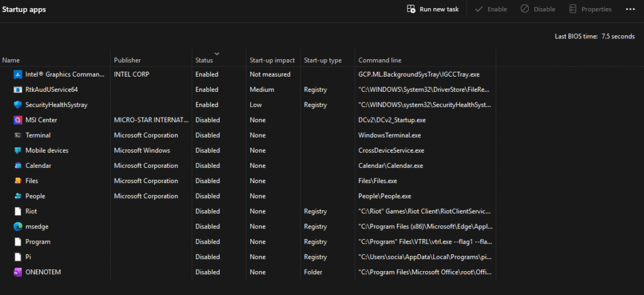This screenshot has width=644, height=295.
Task: Click Run new task button
Action: [x=433, y=9]
